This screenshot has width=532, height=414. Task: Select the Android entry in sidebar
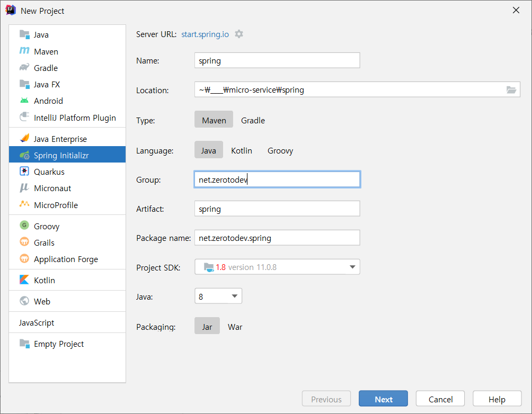point(67,101)
